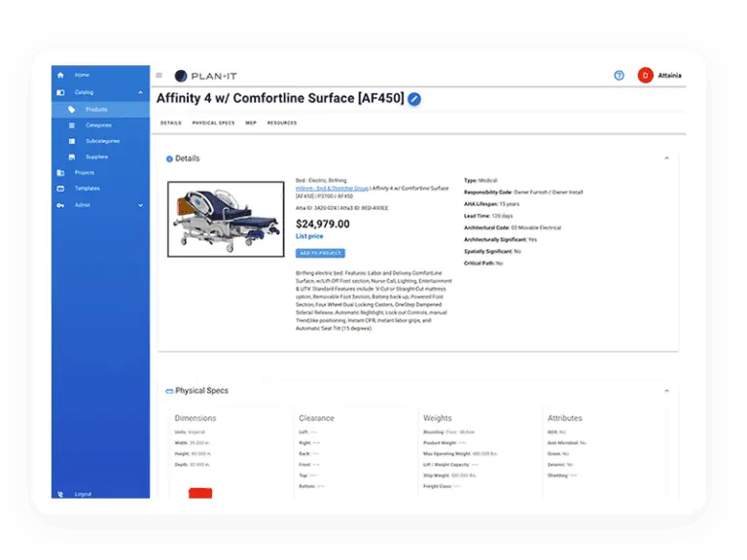Click the Weights column heading
The width and height of the screenshot is (747, 560).
coord(438,418)
